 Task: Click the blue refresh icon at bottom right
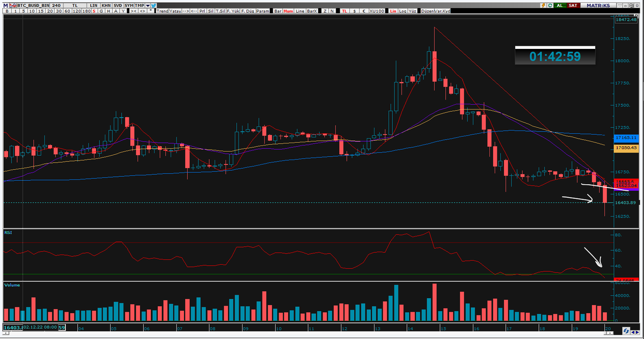[626, 330]
